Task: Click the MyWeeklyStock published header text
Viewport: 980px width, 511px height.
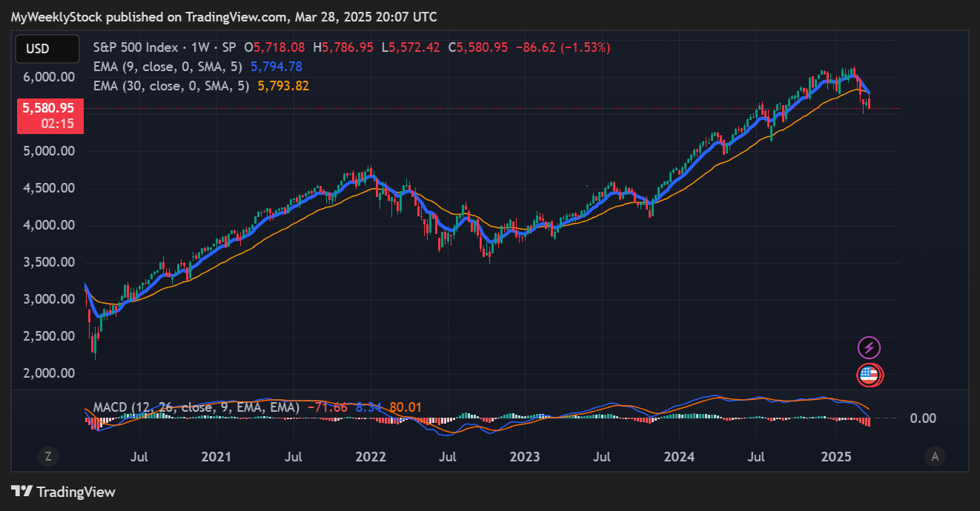Action: tap(224, 16)
